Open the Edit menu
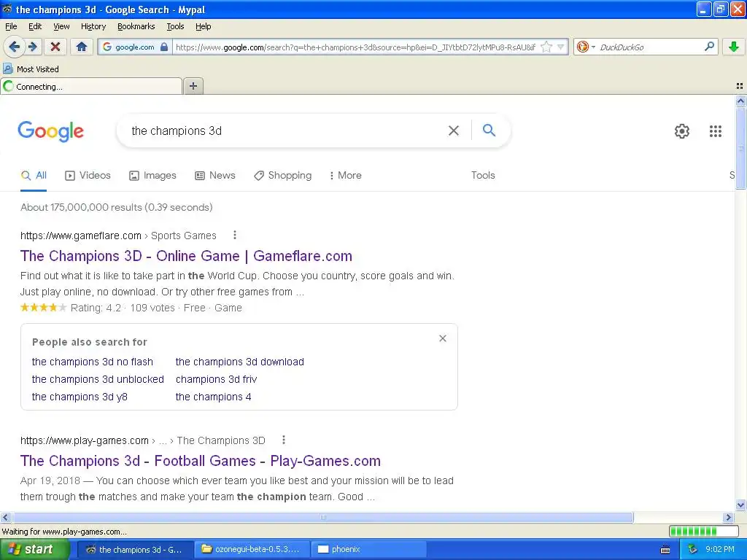The height and width of the screenshot is (560, 747). click(35, 26)
